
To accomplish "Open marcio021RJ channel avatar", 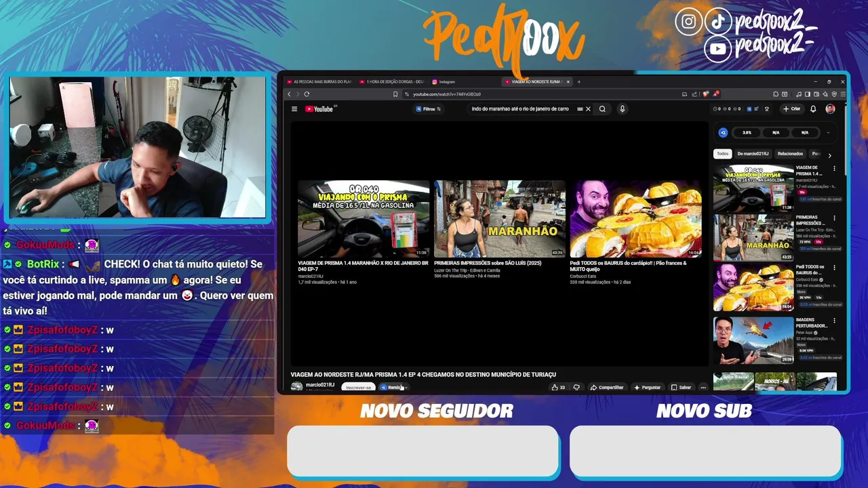I will (296, 387).
